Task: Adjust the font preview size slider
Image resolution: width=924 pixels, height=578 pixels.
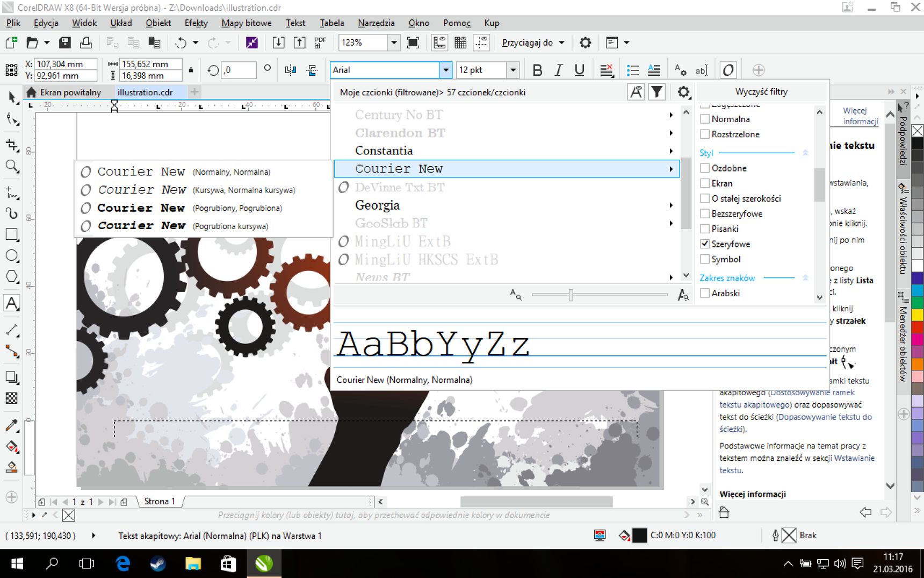Action: (571, 295)
